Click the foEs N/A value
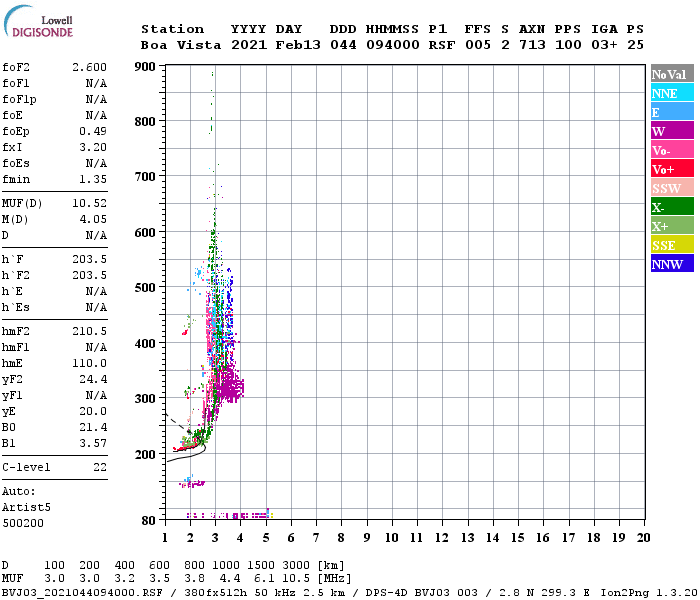This screenshot has height=600, width=700. point(96,163)
